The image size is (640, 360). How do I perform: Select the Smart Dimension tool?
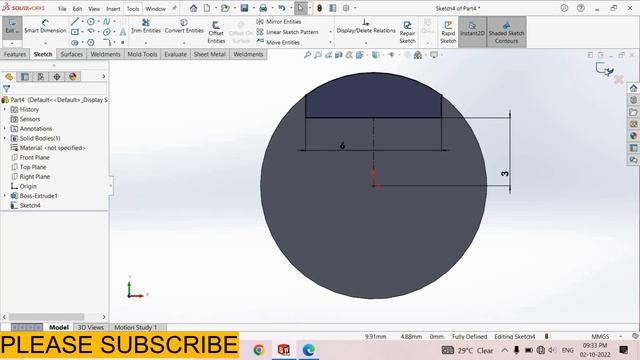point(45,26)
